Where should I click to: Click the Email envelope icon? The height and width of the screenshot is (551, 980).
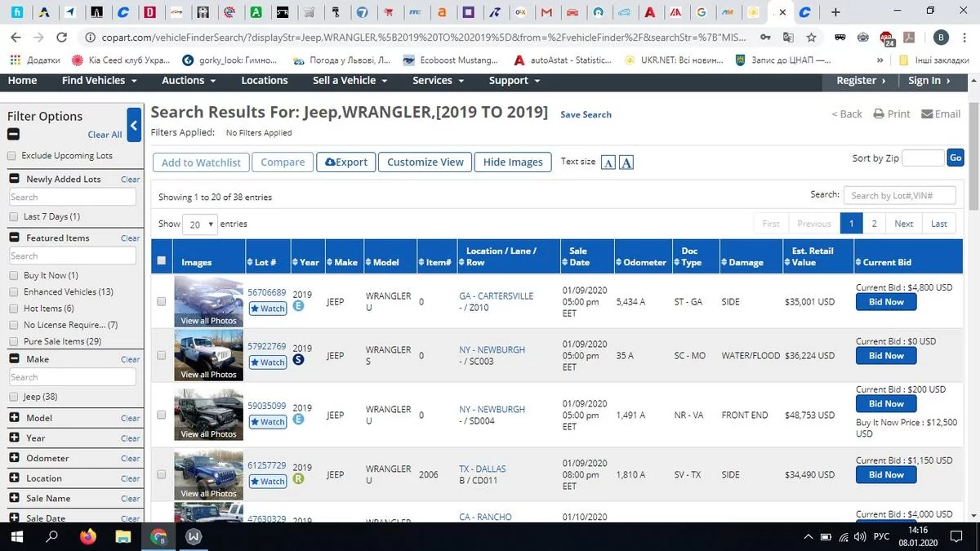pyautogui.click(x=927, y=114)
